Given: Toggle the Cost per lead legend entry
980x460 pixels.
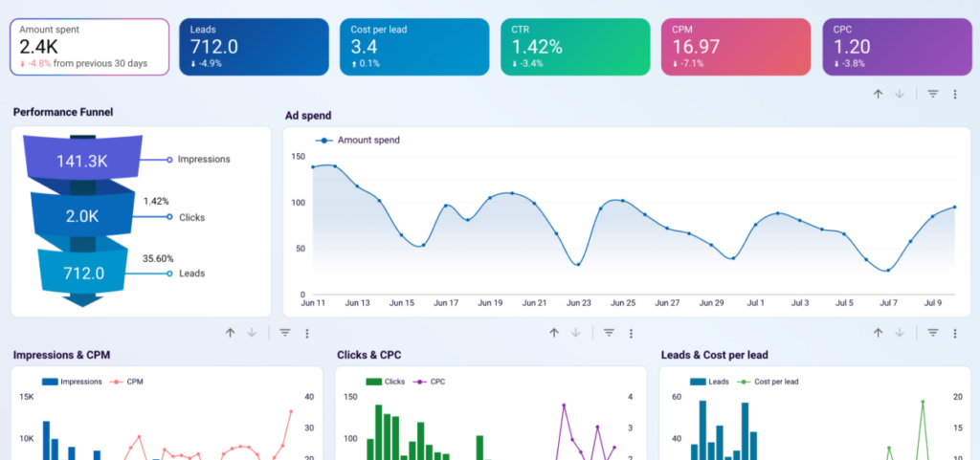Looking at the screenshot, I should pos(768,382).
